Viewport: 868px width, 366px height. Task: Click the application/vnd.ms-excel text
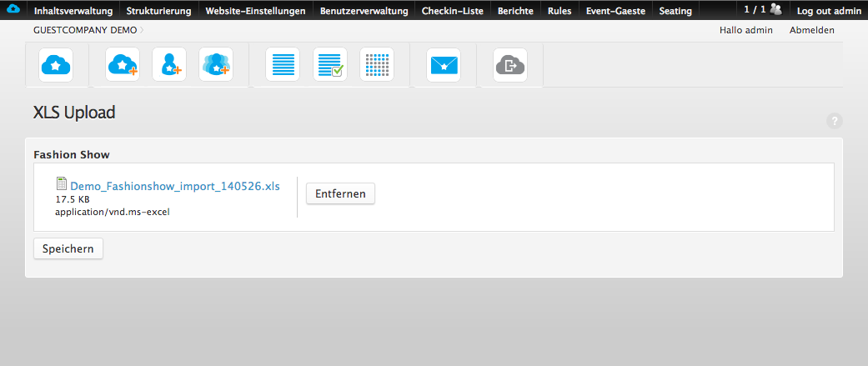pyautogui.click(x=113, y=212)
